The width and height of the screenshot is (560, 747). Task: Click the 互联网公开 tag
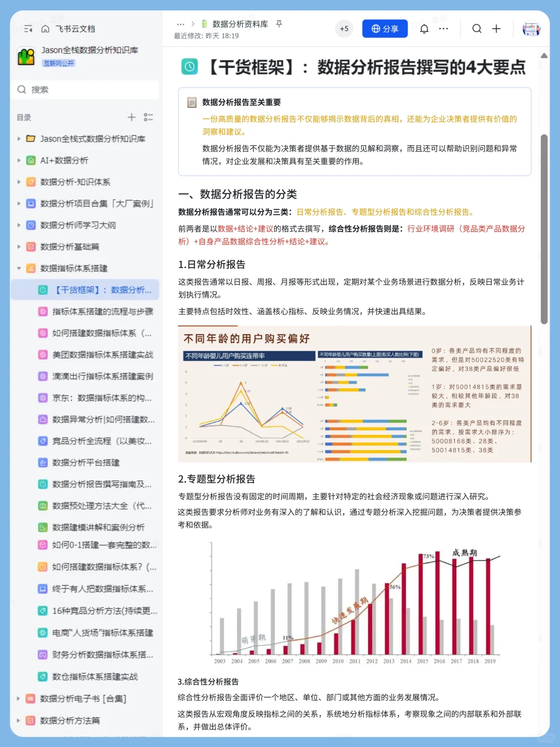coord(59,63)
